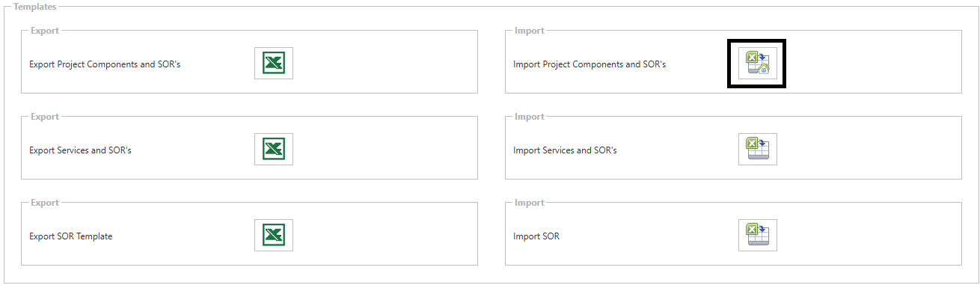Image resolution: width=980 pixels, height=285 pixels.
Task: Click Excel export icon for Services and SOR's
Action: pyautogui.click(x=274, y=149)
